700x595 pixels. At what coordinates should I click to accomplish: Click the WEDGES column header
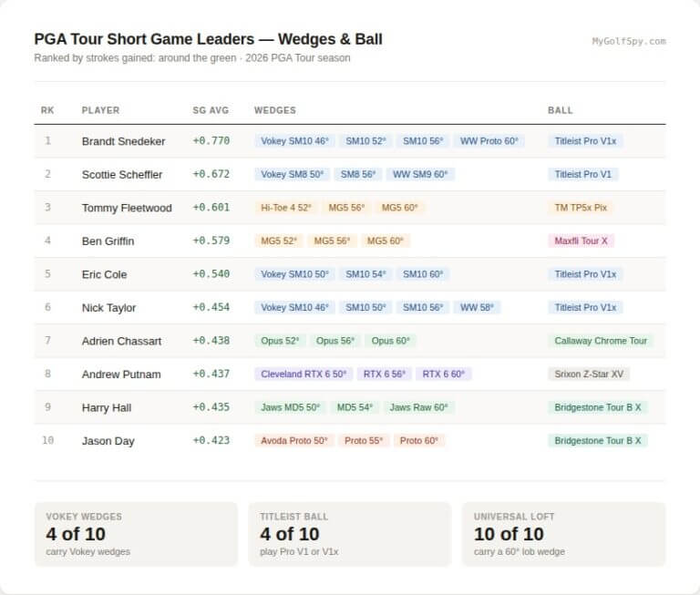pyautogui.click(x=275, y=110)
